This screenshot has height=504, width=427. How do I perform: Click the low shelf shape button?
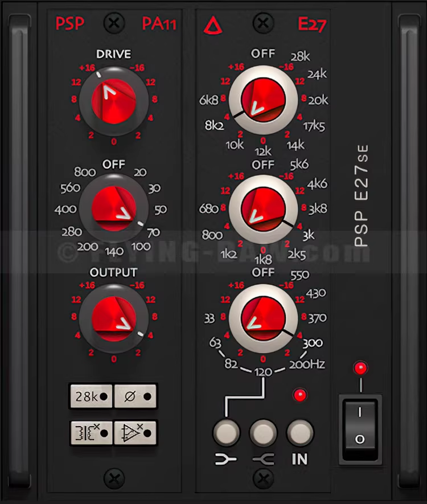pos(226,433)
